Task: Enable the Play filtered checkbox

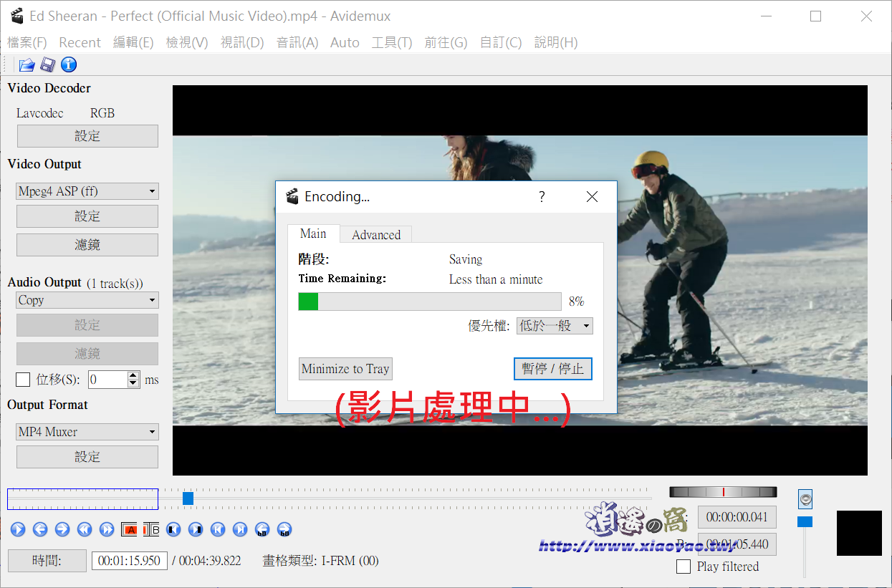Action: pos(684,567)
